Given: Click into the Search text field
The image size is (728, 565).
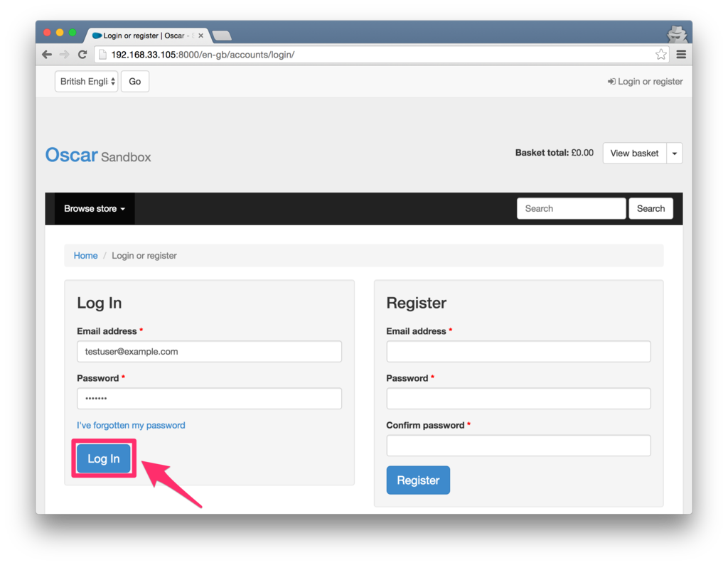Looking at the screenshot, I should coord(571,208).
